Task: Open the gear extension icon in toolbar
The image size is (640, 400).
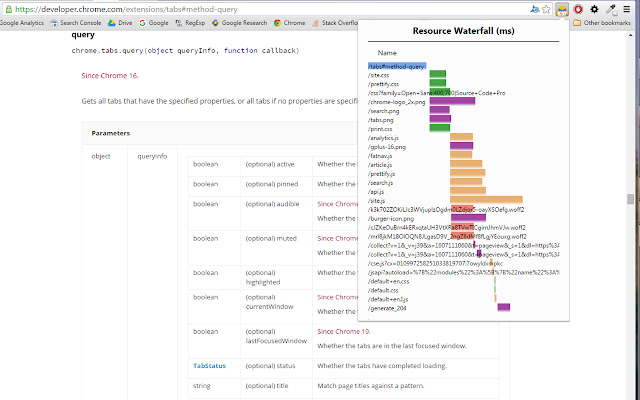Action: coord(595,8)
